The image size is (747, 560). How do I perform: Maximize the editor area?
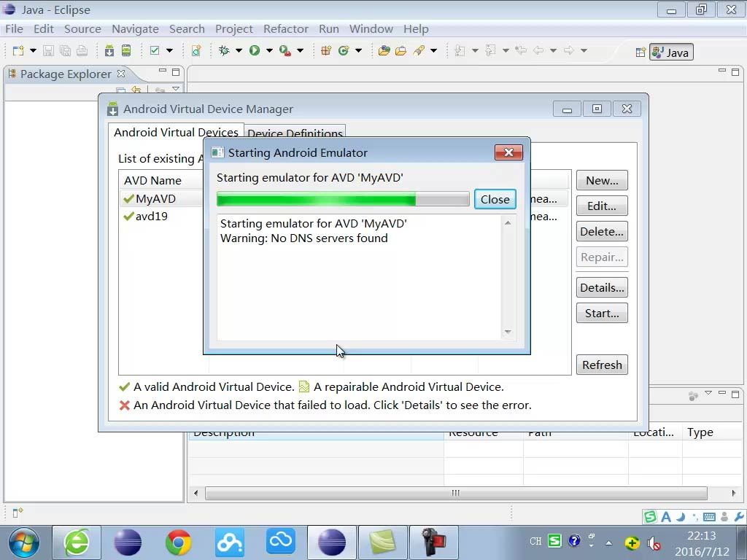735,72
